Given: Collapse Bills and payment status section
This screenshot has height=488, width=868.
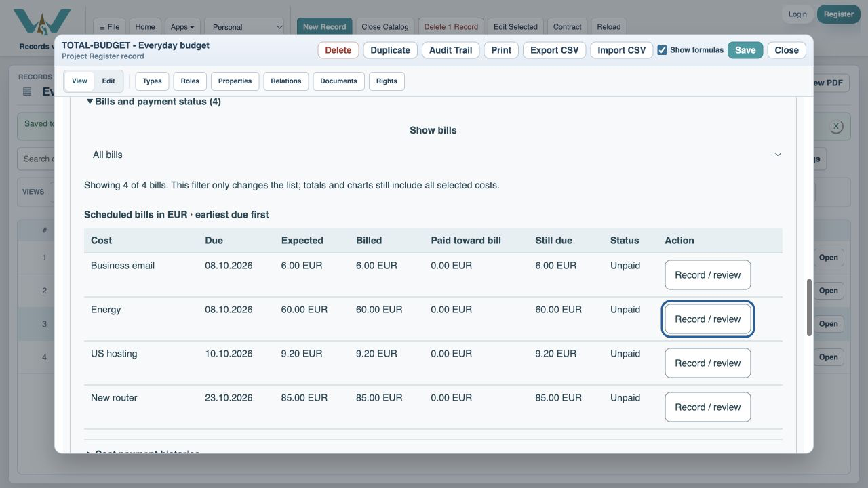Looking at the screenshot, I should [153, 102].
